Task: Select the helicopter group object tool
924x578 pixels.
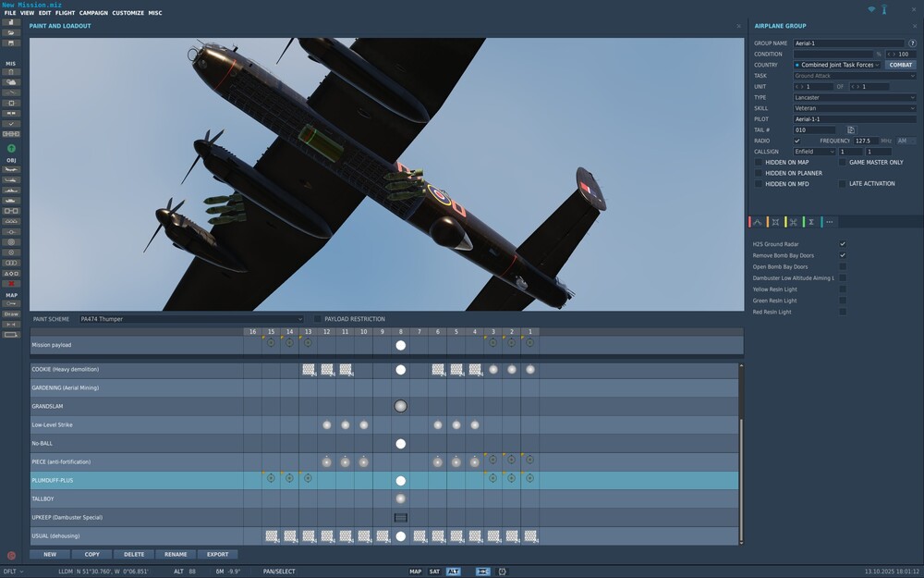Action: point(10,180)
